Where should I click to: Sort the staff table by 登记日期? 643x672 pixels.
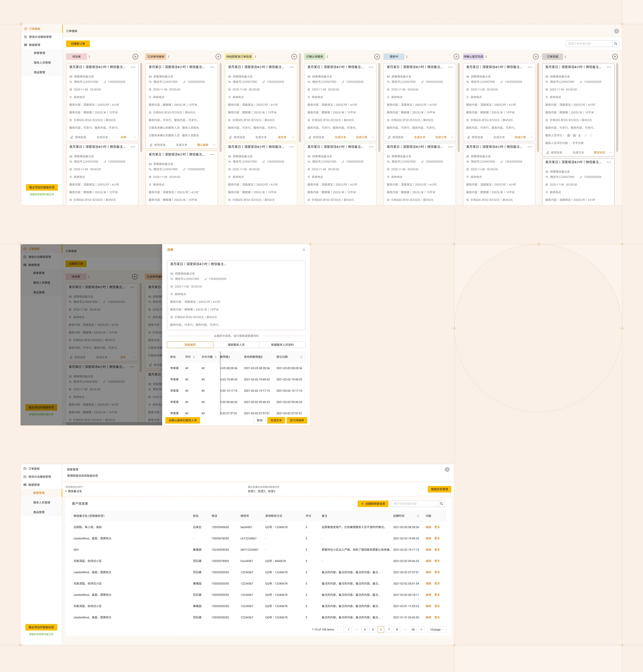point(301,357)
